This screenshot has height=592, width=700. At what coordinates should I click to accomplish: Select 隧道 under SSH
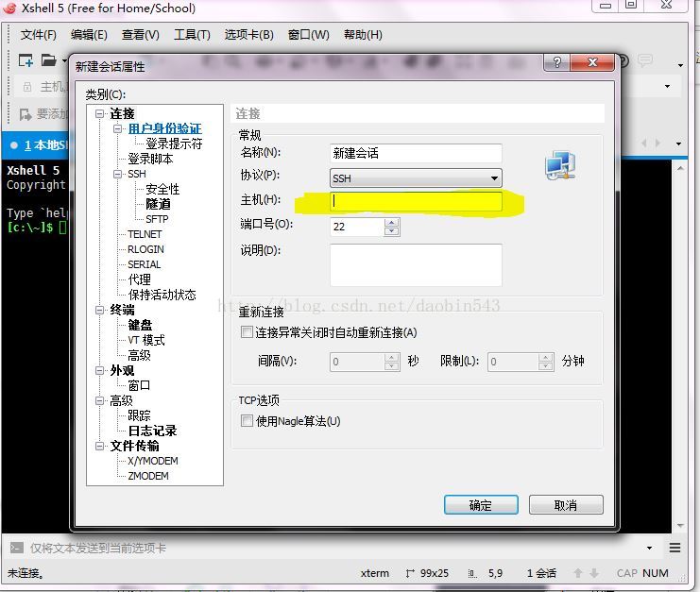[158, 204]
